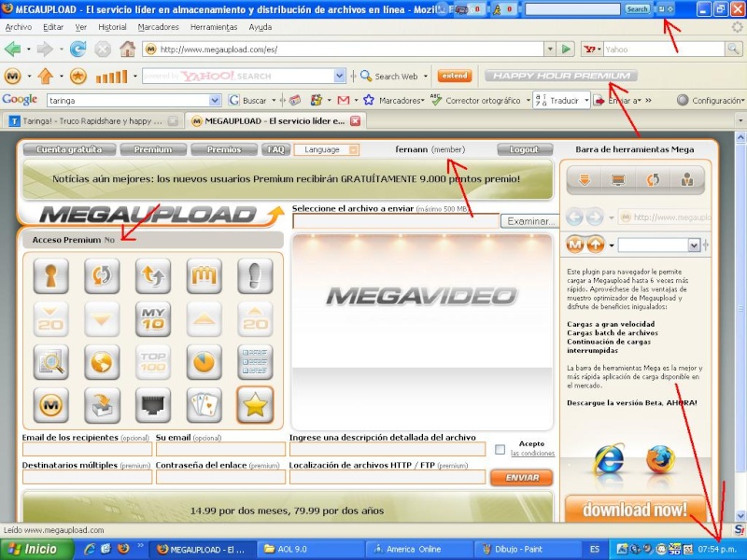The width and height of the screenshot is (747, 560).
Task: Click the people icon in Mega toolbar panel
Action: pos(687,180)
